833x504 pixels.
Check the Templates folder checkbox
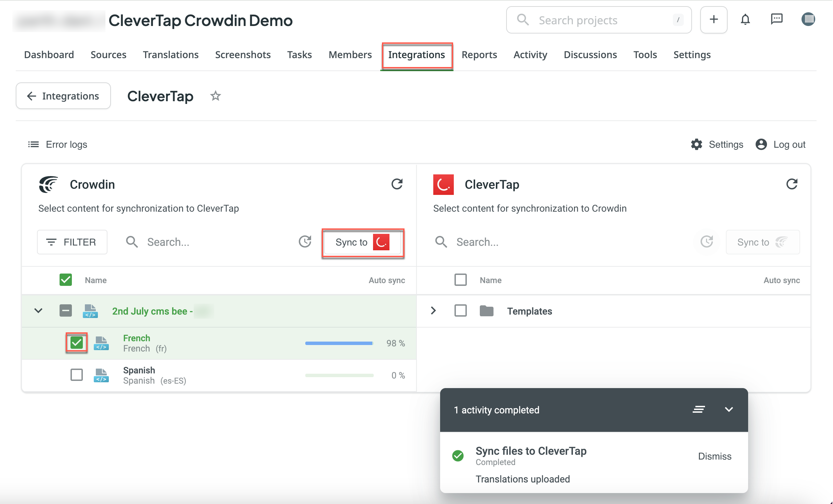tap(461, 311)
